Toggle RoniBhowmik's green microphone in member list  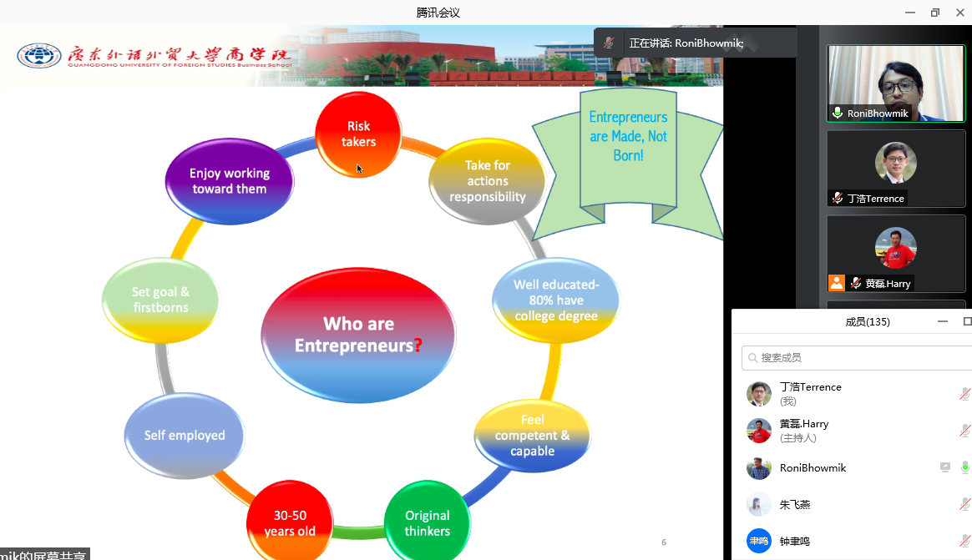964,467
